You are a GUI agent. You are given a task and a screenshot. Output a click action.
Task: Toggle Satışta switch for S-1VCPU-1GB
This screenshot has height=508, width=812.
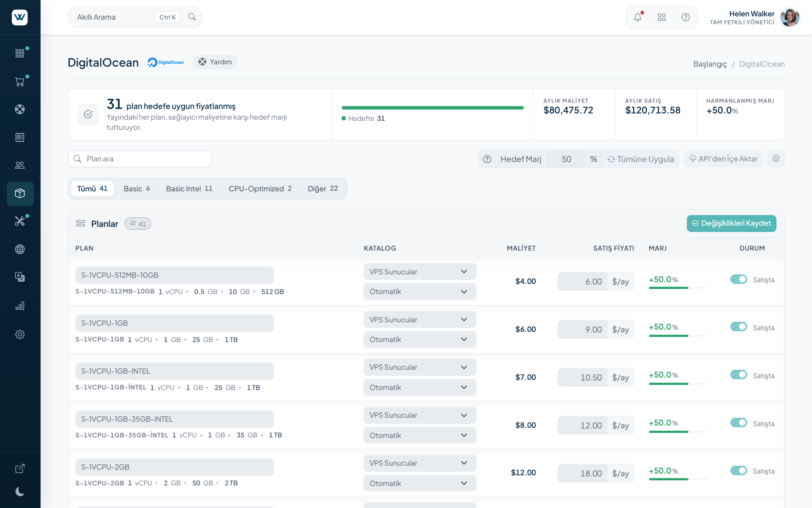[738, 327]
